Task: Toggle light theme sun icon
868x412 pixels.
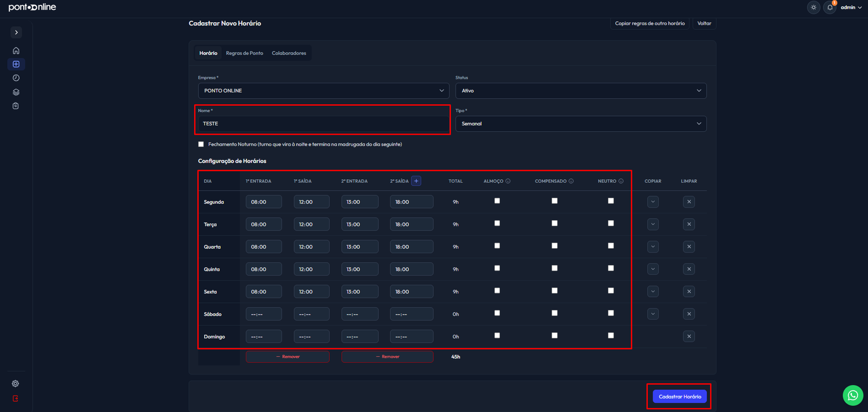Action: coord(813,8)
